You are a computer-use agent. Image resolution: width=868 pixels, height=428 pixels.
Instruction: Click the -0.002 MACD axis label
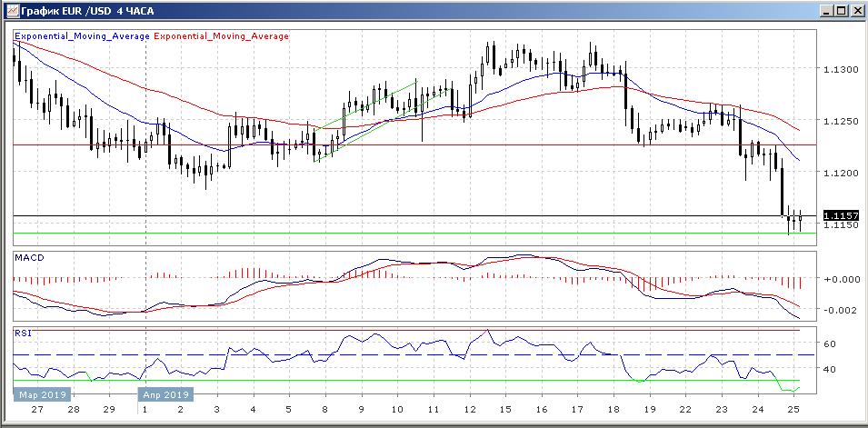(839, 311)
